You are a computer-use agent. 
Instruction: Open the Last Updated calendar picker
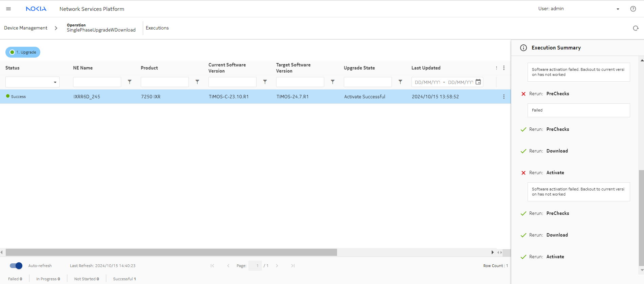click(x=478, y=82)
